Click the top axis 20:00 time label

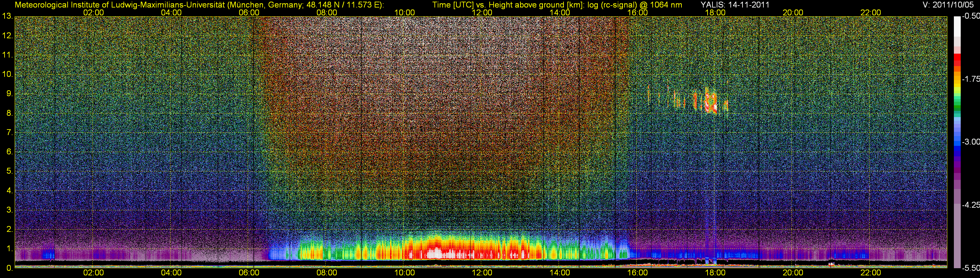tap(793, 12)
